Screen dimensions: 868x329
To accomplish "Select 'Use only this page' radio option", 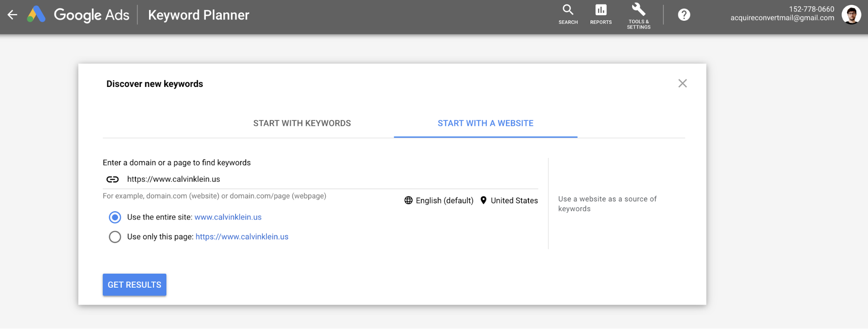I will (115, 237).
